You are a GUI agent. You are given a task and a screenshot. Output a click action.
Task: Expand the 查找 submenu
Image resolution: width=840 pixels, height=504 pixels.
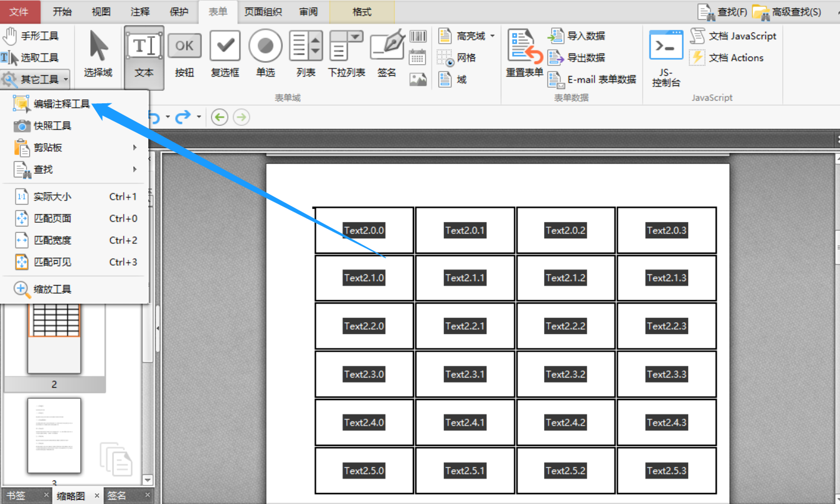pyautogui.click(x=75, y=169)
